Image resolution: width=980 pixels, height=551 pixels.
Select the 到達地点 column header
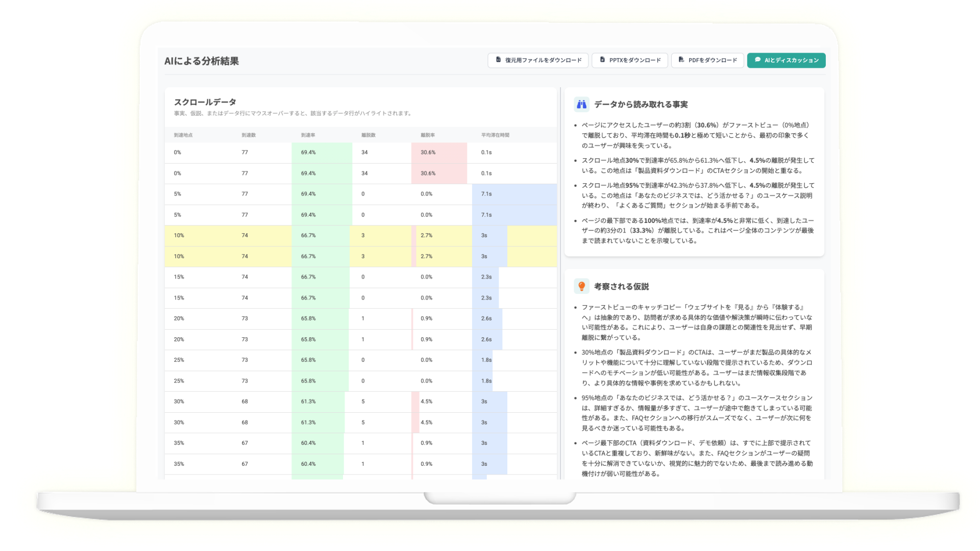coord(183,134)
